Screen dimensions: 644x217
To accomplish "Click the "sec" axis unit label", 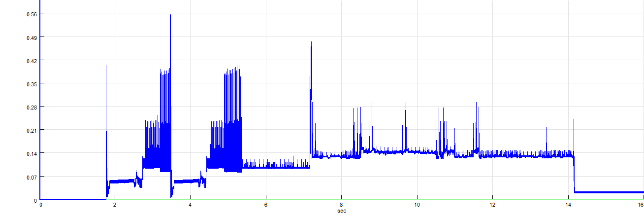I will pos(342,211).
